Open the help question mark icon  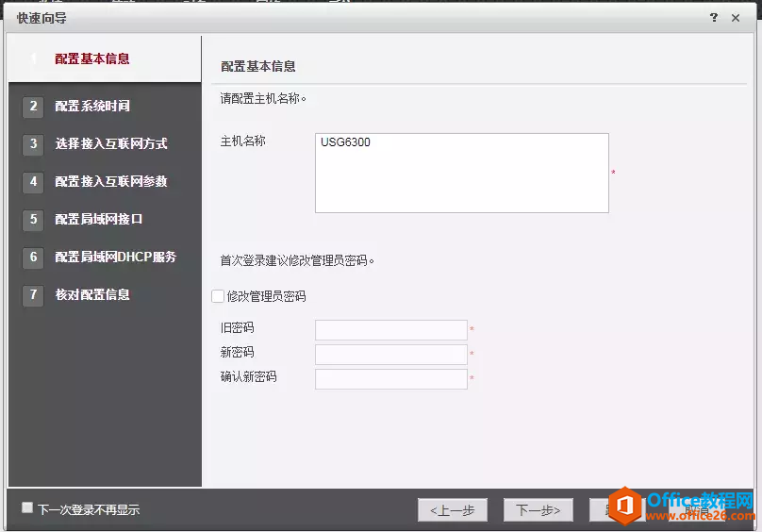coord(713,18)
